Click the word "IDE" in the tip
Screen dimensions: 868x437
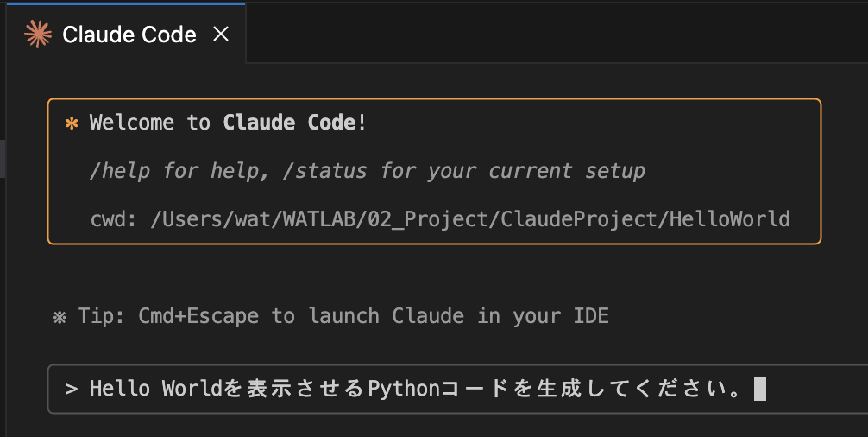coord(591,316)
